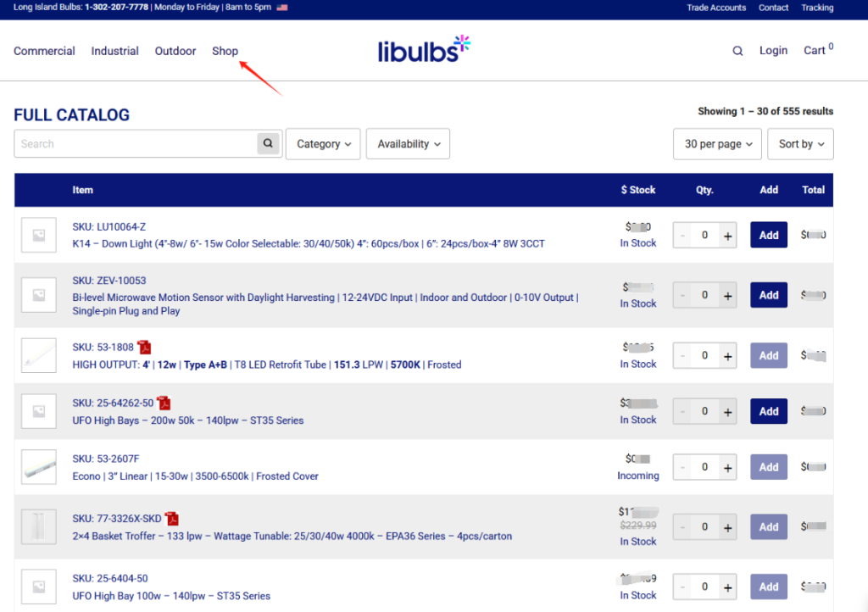Open Trade Accounts page
This screenshot has height=612, width=868.
[x=716, y=8]
